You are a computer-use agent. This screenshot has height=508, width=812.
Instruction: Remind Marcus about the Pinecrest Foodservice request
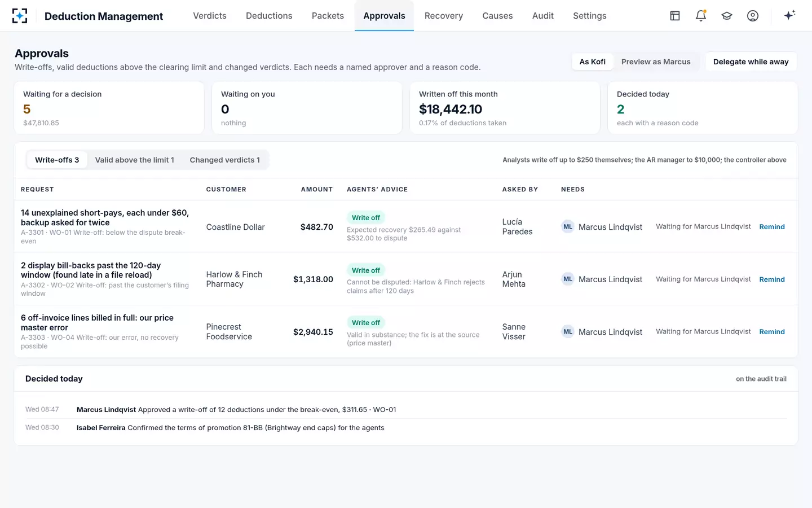pos(772,332)
